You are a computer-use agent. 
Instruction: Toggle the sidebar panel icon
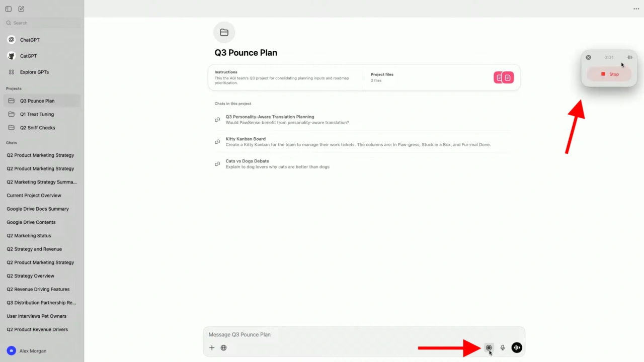[x=9, y=9]
